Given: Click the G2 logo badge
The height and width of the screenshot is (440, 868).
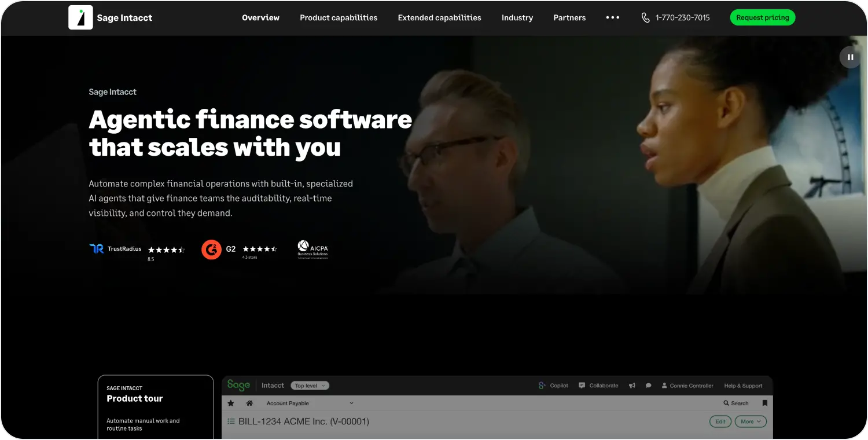Looking at the screenshot, I should pyautogui.click(x=211, y=250).
